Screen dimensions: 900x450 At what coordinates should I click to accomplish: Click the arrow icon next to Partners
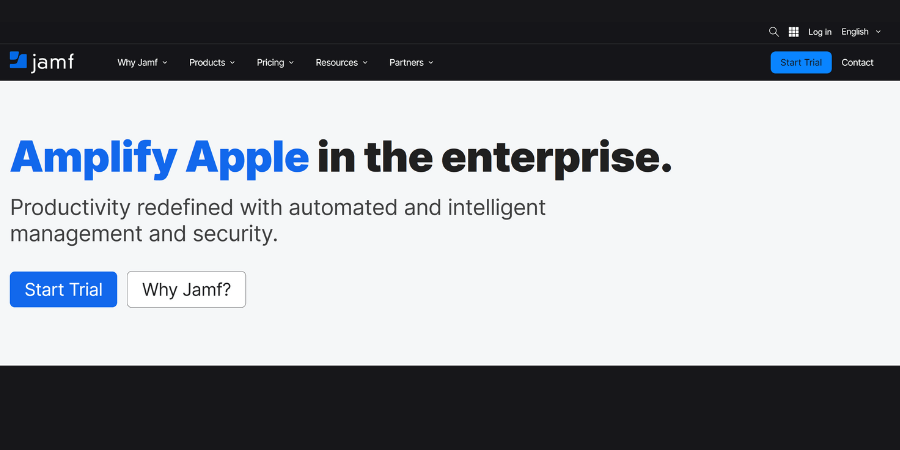click(x=431, y=63)
